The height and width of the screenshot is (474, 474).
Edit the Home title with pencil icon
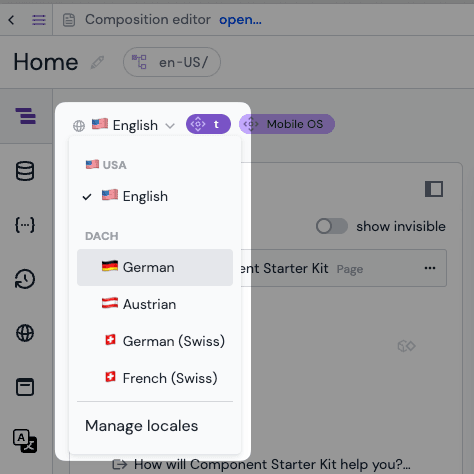click(97, 62)
